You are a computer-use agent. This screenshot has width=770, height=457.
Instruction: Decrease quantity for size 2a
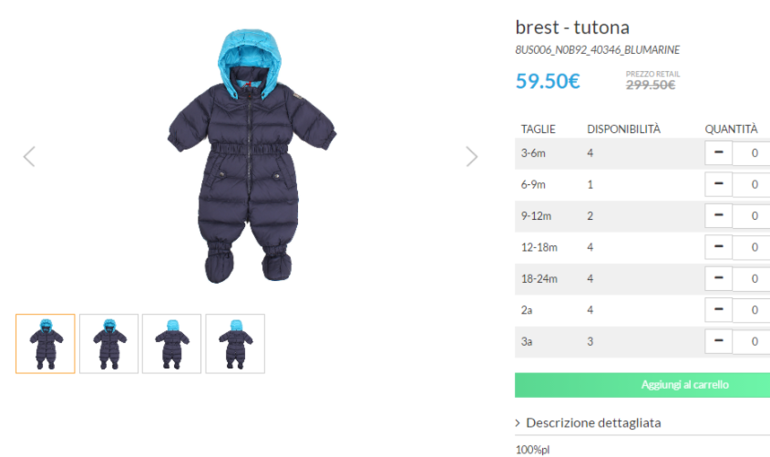tap(718, 310)
